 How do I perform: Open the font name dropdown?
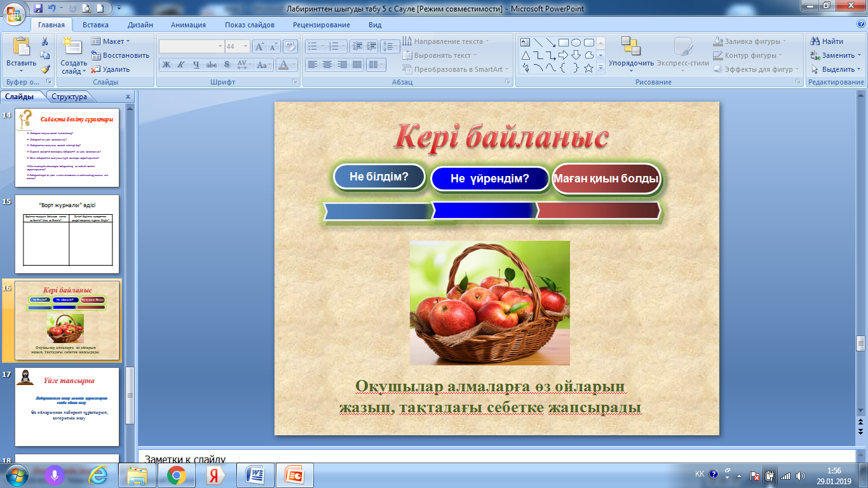coord(220,46)
